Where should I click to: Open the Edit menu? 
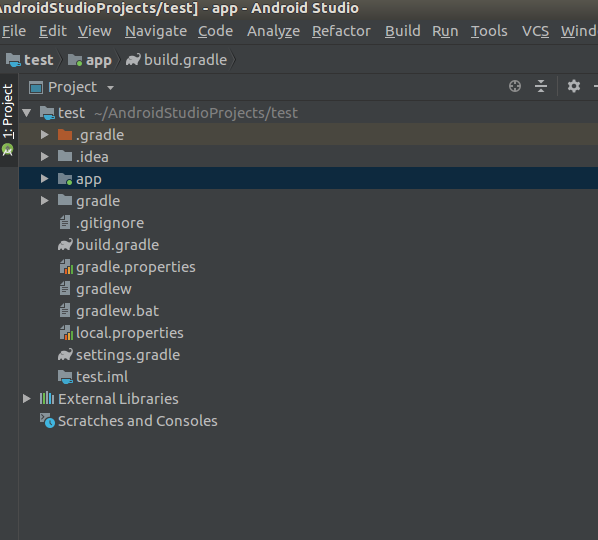tap(53, 31)
